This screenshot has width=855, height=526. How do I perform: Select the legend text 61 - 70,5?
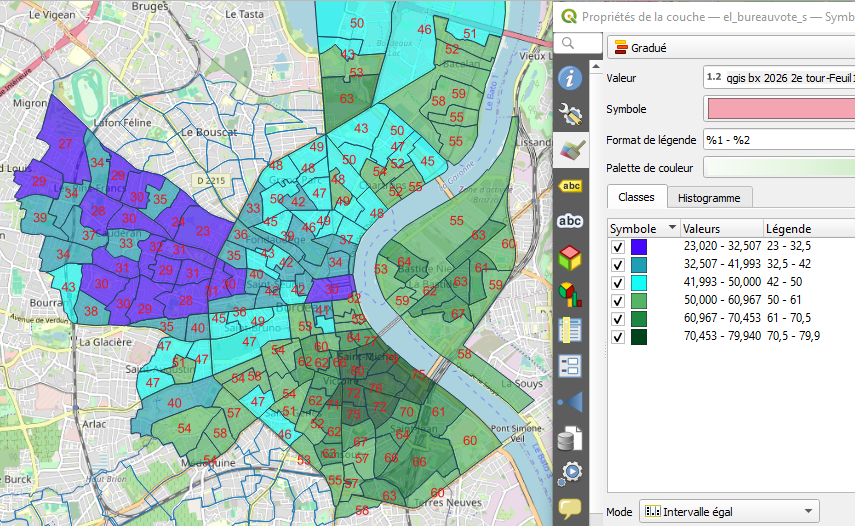[788, 318]
